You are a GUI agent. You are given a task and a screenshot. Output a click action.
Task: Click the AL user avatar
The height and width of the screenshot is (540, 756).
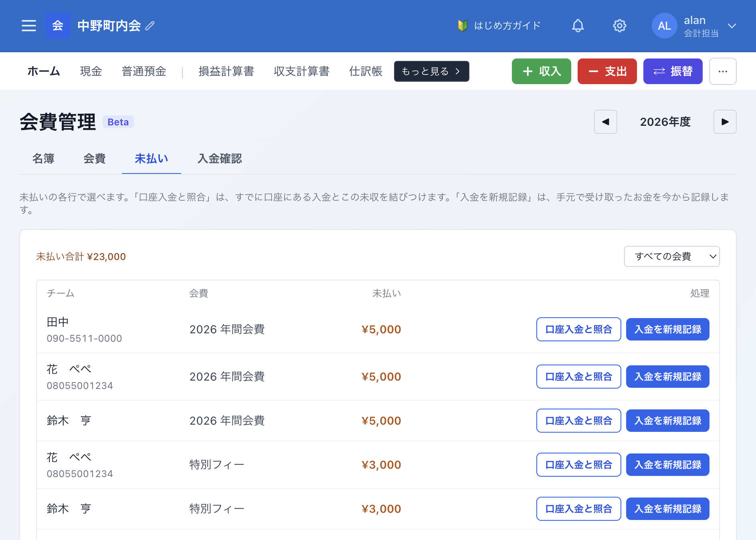(x=664, y=26)
